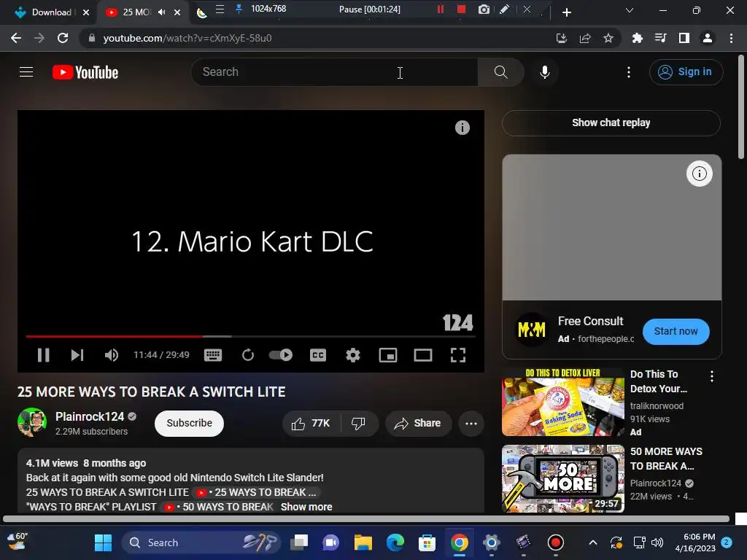Open the video settings gear

353,355
